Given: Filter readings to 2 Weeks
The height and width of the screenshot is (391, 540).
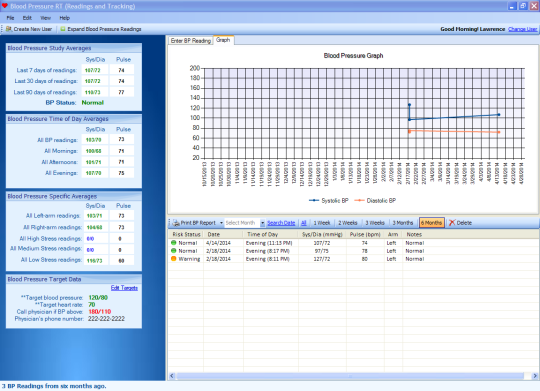Looking at the screenshot, I should [347, 223].
